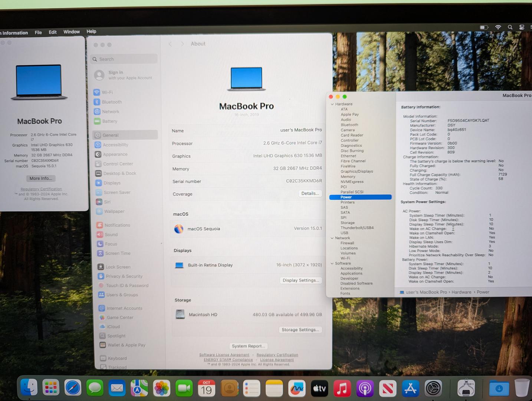532x401 pixels.
Task: Launch Safari from the dock
Action: tap(73, 388)
